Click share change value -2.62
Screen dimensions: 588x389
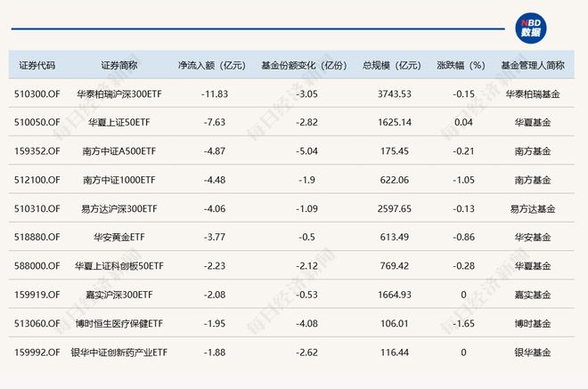click(x=306, y=353)
